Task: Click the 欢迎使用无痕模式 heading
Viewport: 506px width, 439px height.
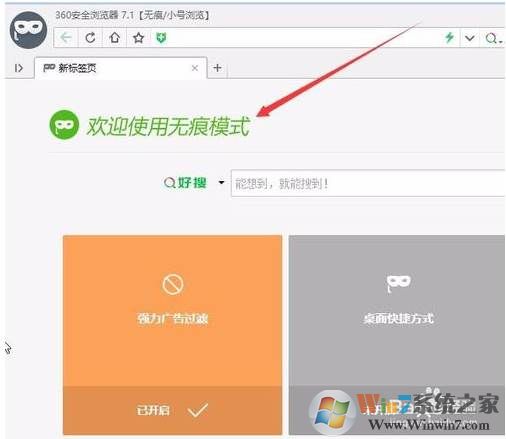Action: coord(168,126)
